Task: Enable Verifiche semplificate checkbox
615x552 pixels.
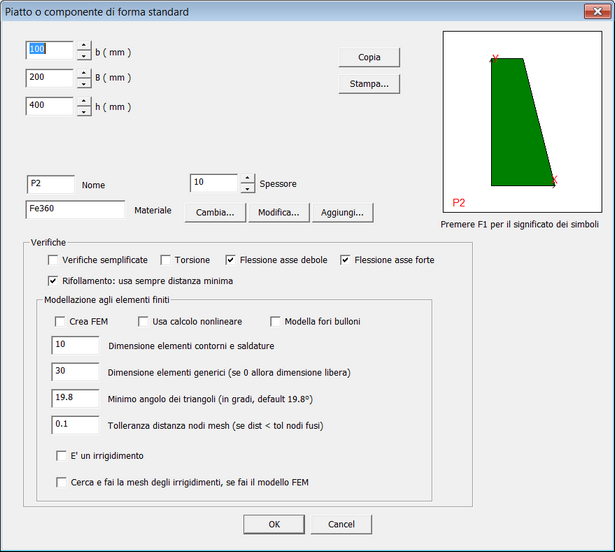Action: 53,260
